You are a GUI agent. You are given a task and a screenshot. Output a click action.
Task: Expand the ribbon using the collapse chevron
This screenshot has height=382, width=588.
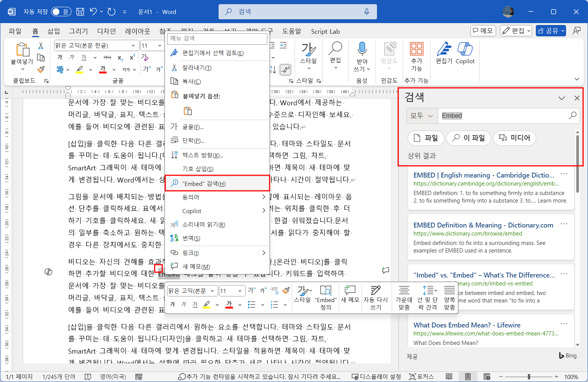pyautogui.click(x=577, y=79)
